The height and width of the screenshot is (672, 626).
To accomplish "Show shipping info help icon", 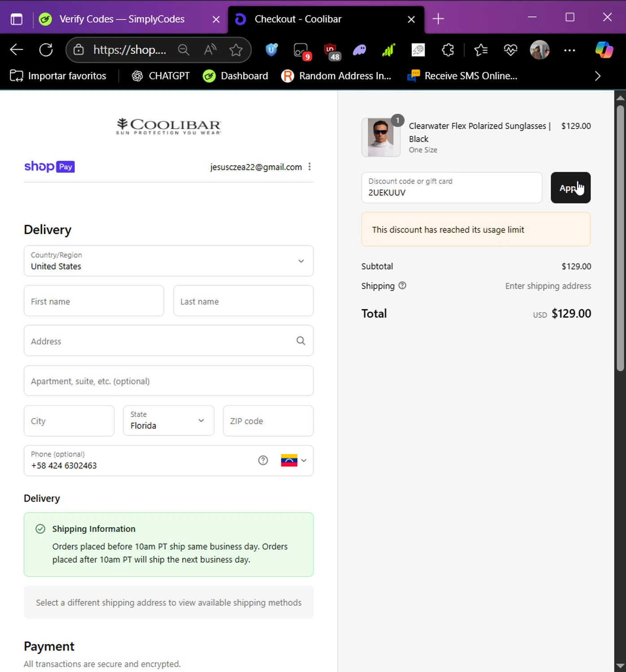I will pyautogui.click(x=402, y=285).
